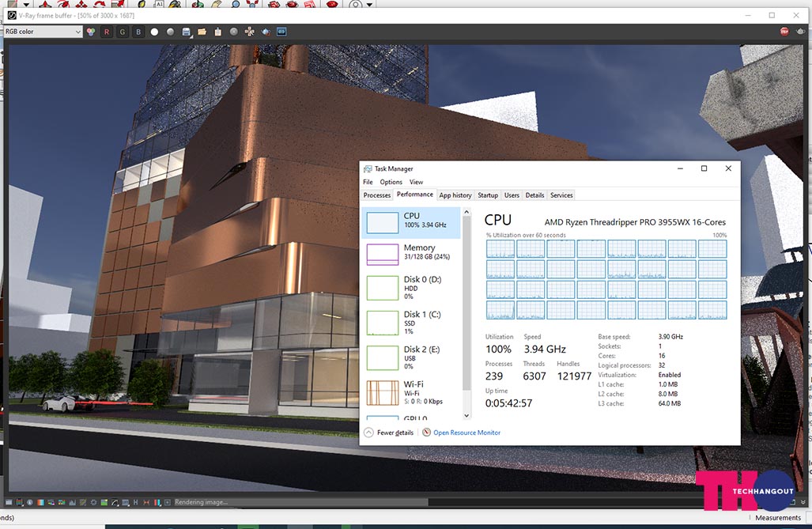Click the link VFB to PDPlayer icon
This screenshot has height=529, width=812.
[x=281, y=32]
